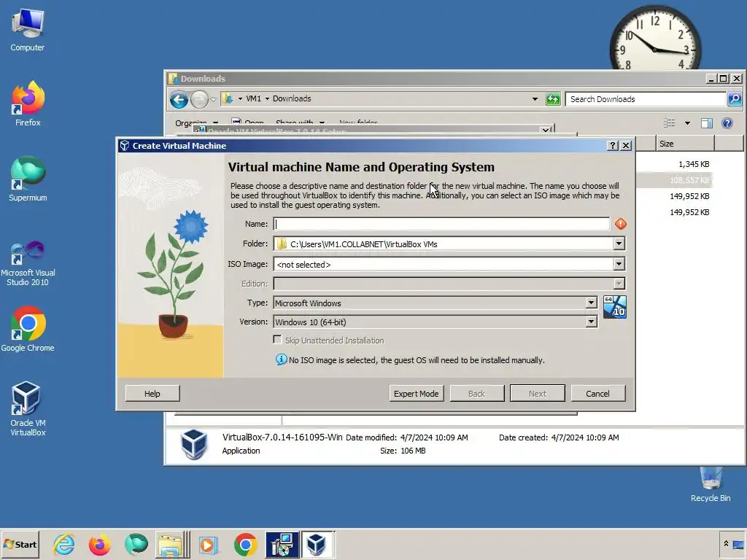Click the VirtualBox setup installer taskbar icon
The height and width of the screenshot is (560, 747).
282,544
